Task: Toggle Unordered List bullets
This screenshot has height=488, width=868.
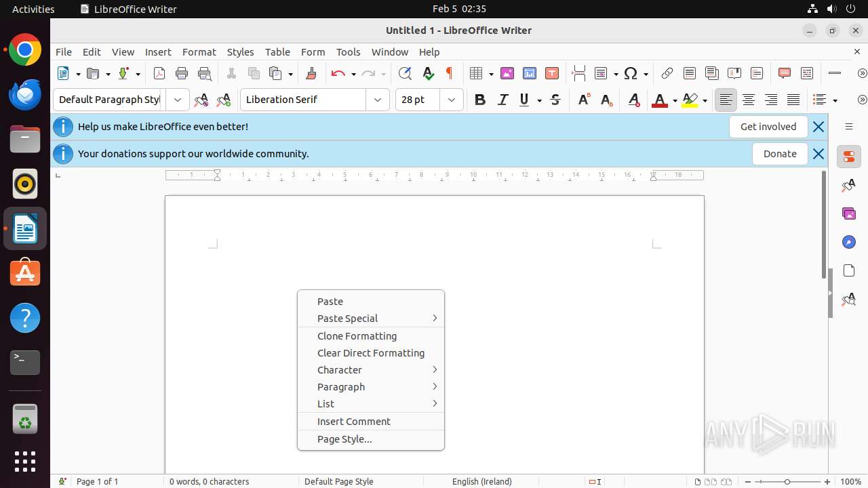Action: [x=820, y=100]
